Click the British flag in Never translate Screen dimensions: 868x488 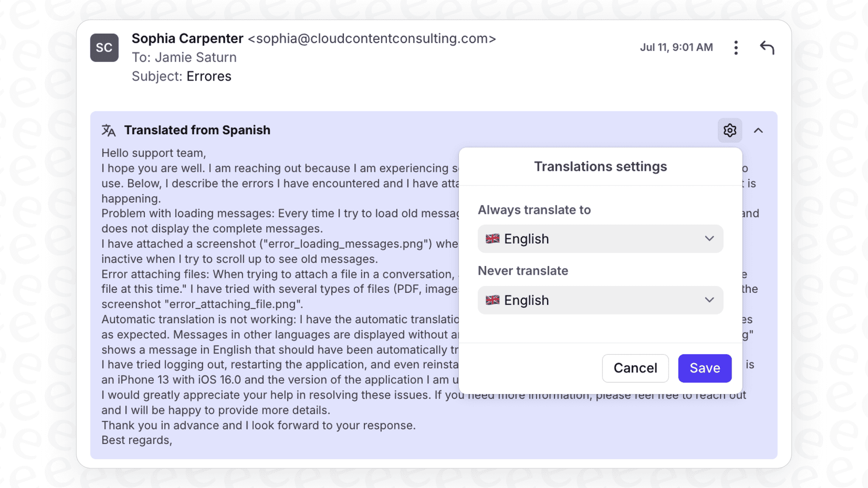[492, 300]
